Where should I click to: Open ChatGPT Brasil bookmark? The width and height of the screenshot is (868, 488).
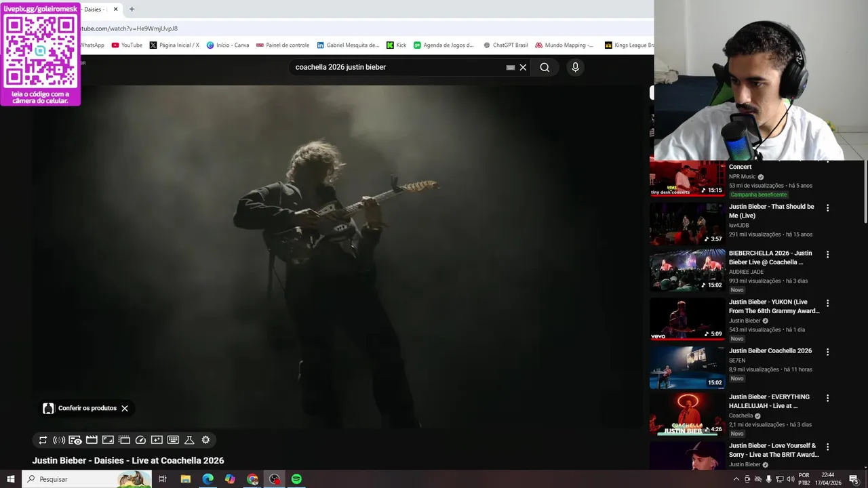(x=505, y=45)
